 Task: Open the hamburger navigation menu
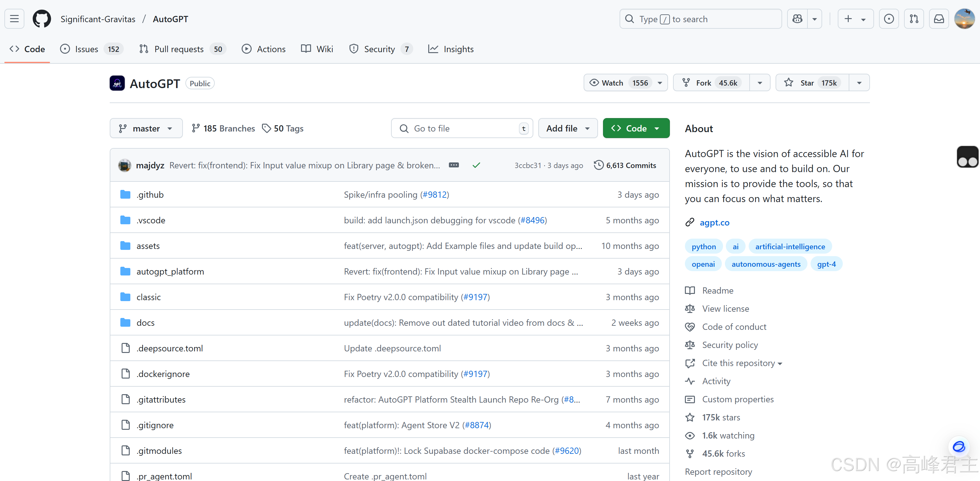(14, 19)
